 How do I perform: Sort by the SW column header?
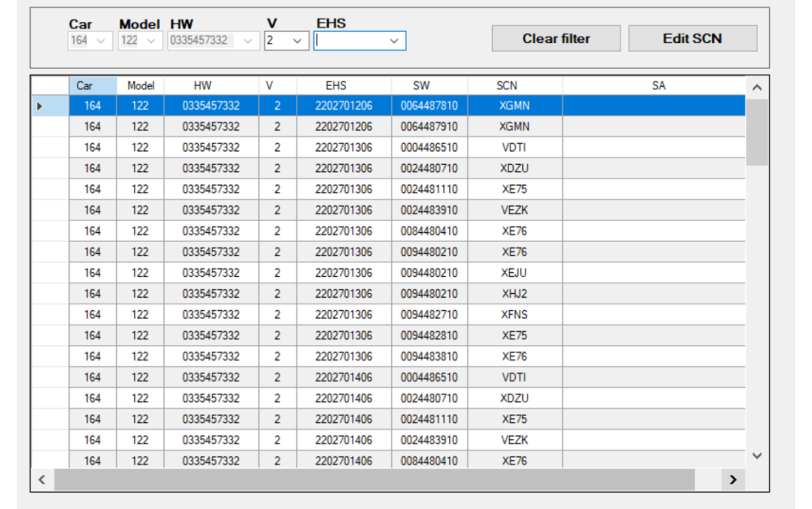[421, 85]
